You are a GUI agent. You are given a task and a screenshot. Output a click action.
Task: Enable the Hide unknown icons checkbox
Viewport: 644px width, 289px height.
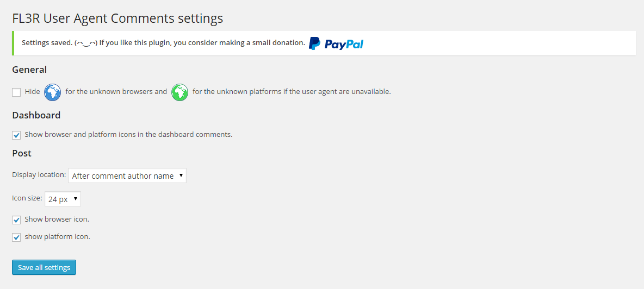[16, 92]
